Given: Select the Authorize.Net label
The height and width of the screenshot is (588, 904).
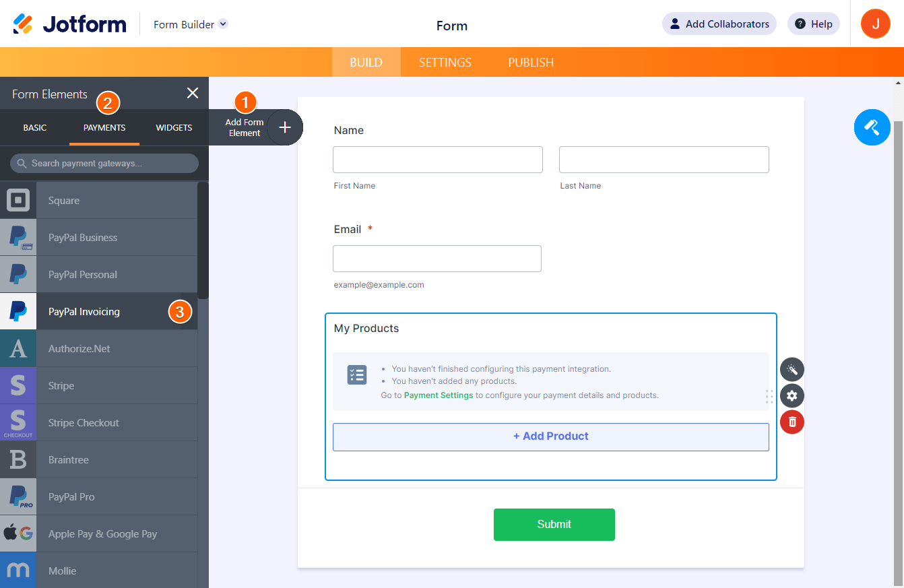Looking at the screenshot, I should [79, 349].
